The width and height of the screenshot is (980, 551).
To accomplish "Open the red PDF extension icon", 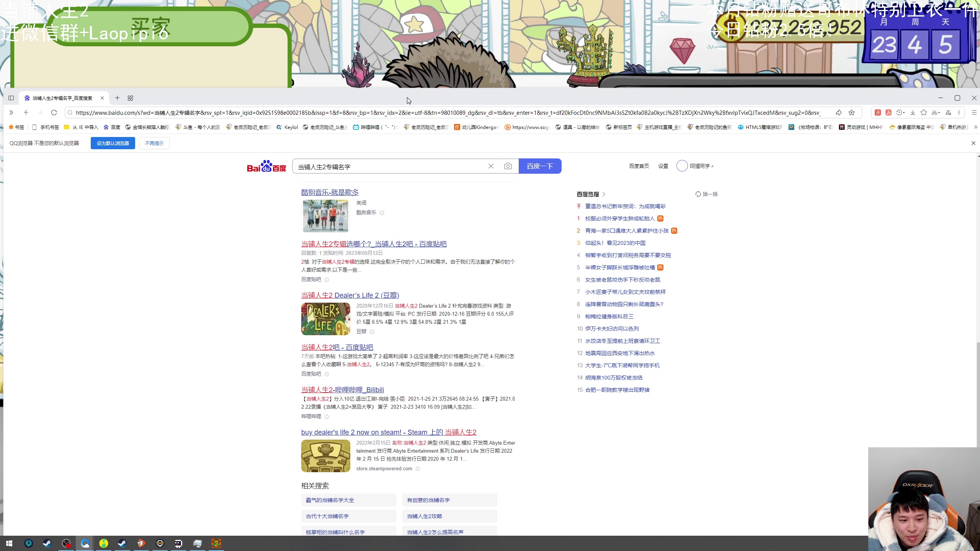I will tap(889, 112).
